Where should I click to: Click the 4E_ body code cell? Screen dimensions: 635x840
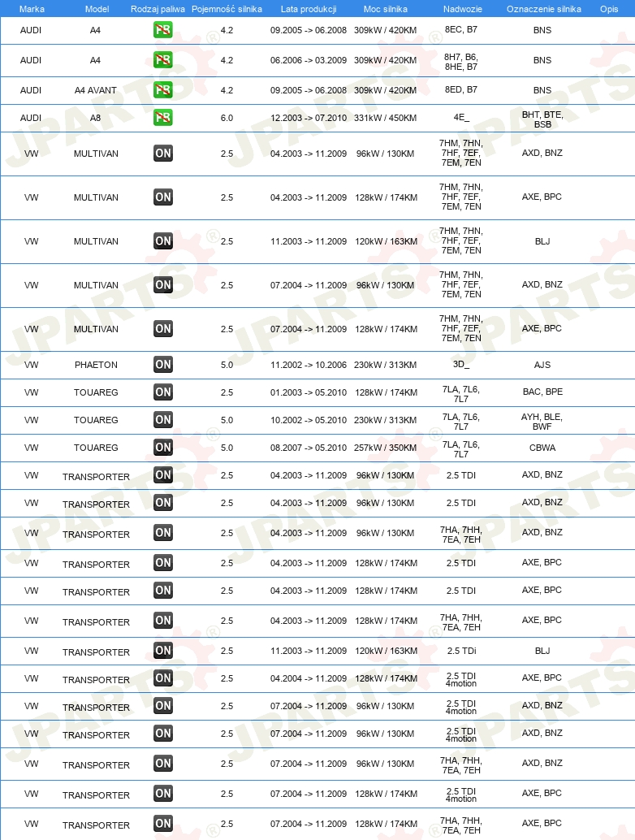pos(461,117)
